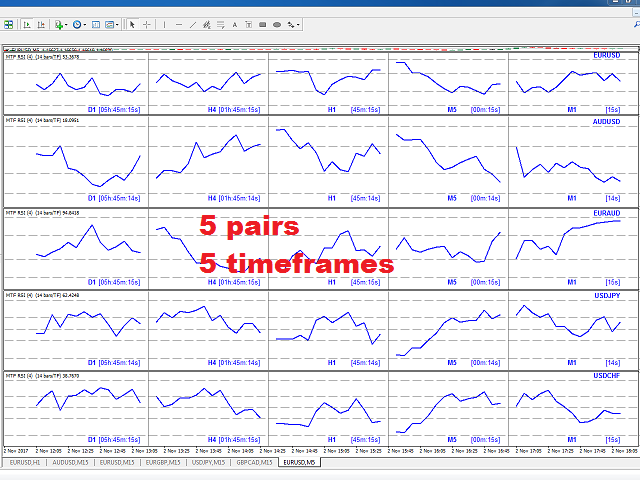Switch to the USDJPY,M15 chart tab

(208, 462)
